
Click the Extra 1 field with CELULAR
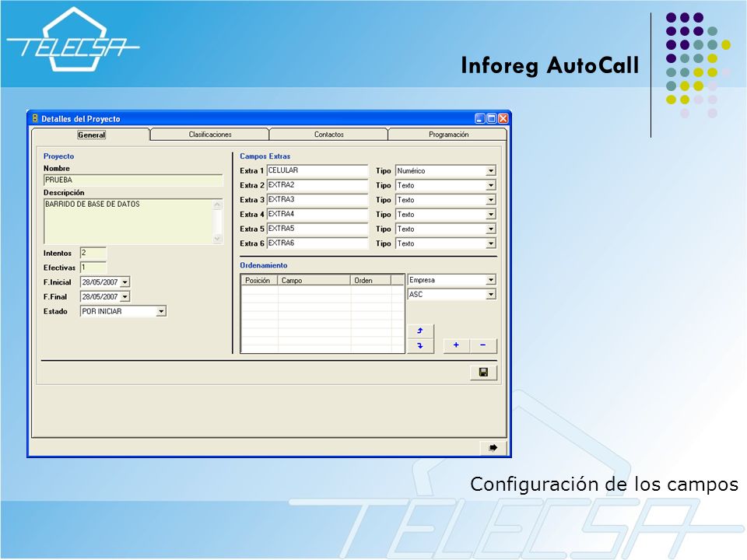pyautogui.click(x=317, y=170)
